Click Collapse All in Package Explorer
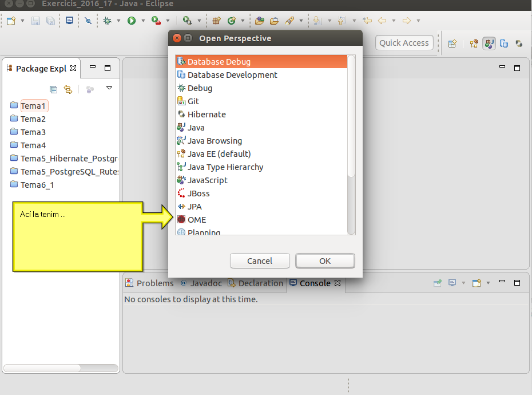532x395 pixels. tap(53, 90)
